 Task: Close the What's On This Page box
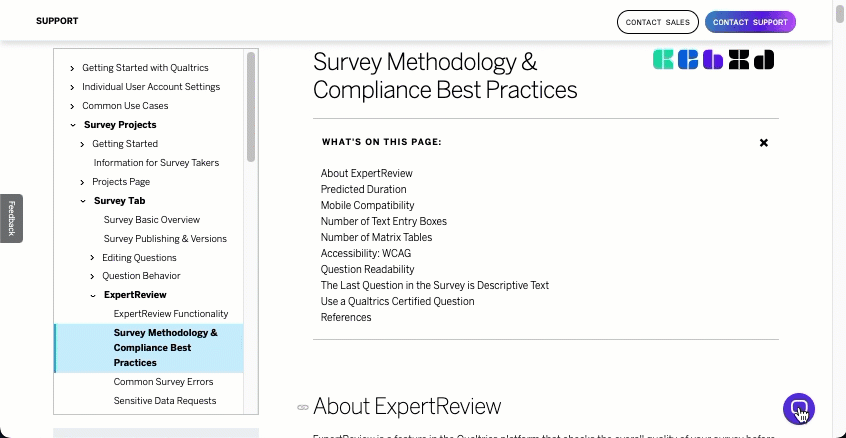[x=764, y=143]
